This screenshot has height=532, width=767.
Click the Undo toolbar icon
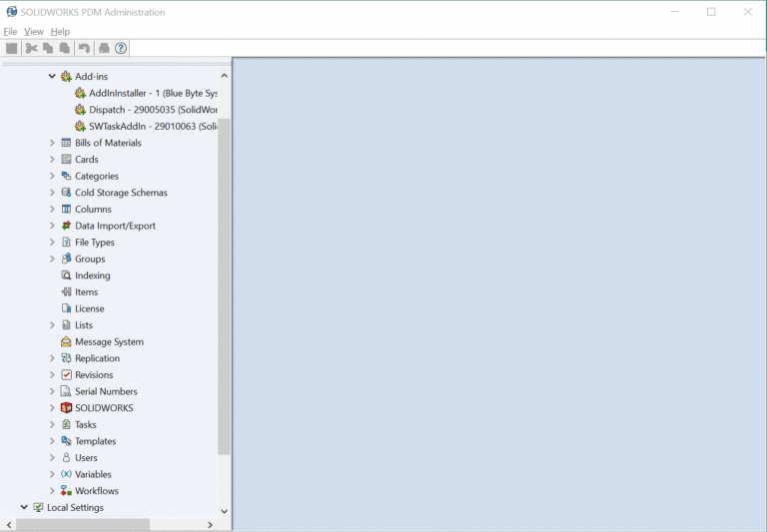tap(84, 48)
